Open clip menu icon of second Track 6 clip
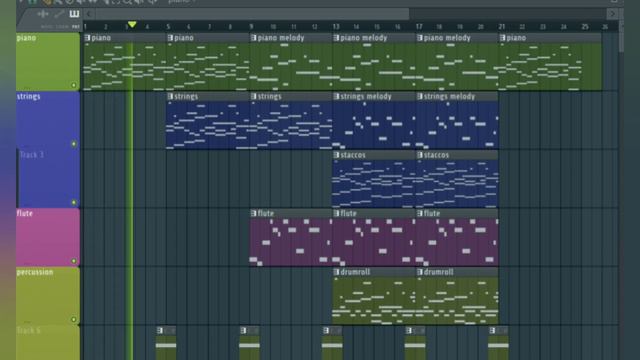The height and width of the screenshot is (360, 640). 243,331
